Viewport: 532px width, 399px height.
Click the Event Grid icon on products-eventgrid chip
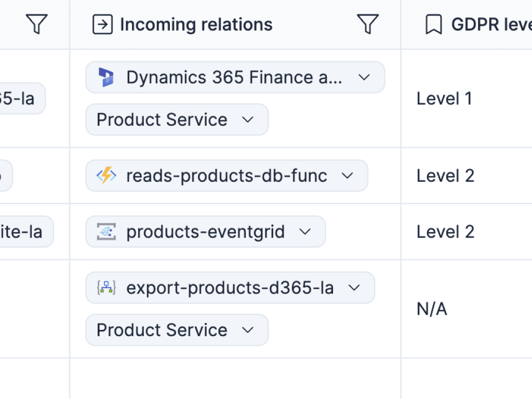pos(106,232)
